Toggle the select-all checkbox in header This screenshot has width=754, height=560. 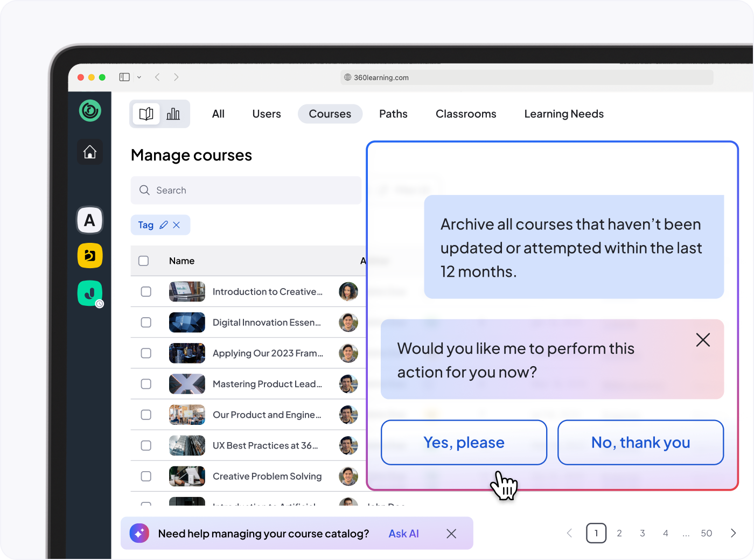click(x=143, y=261)
